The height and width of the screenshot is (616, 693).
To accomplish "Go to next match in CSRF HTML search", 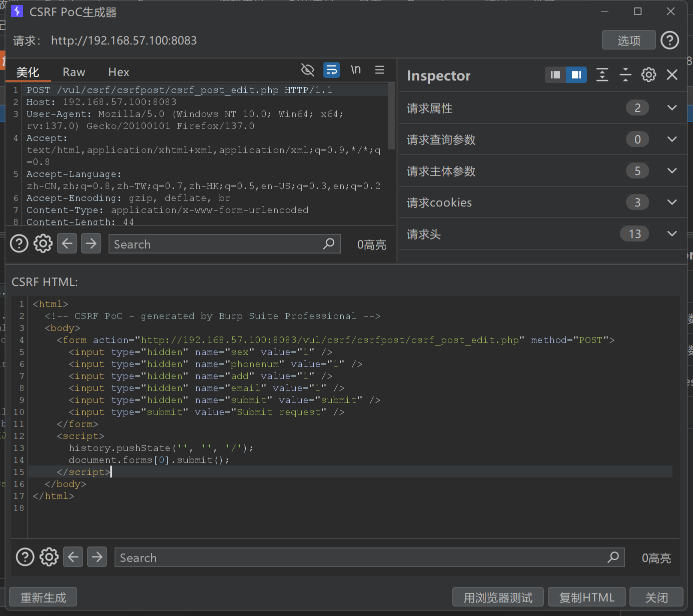I will point(97,556).
